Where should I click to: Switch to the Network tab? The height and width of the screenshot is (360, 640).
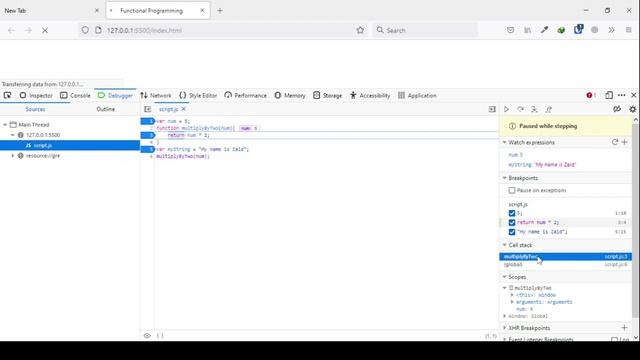click(156, 96)
